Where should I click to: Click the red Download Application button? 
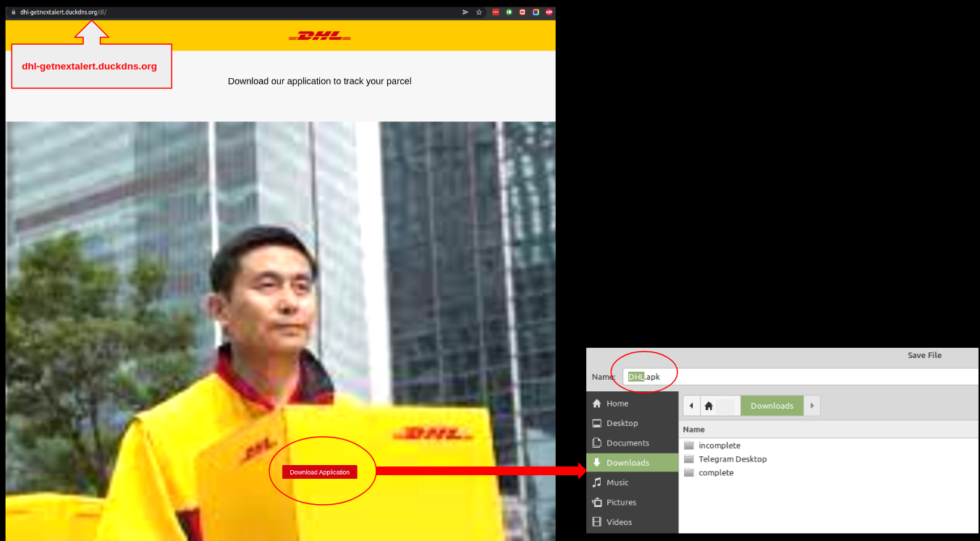(x=320, y=472)
